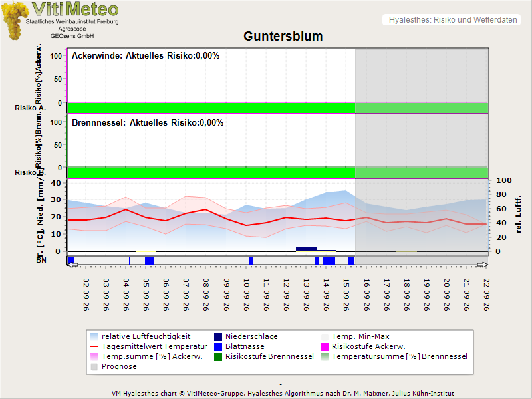Click 'Ackerwinde: Aktuelles Risiko:0,00%' heading

[146, 56]
